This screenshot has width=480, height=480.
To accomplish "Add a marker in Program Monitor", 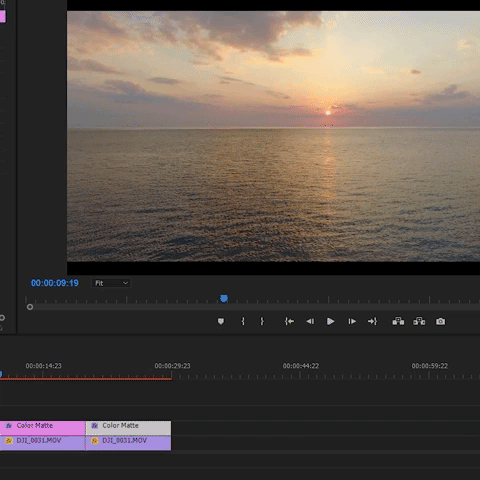I will 221,321.
